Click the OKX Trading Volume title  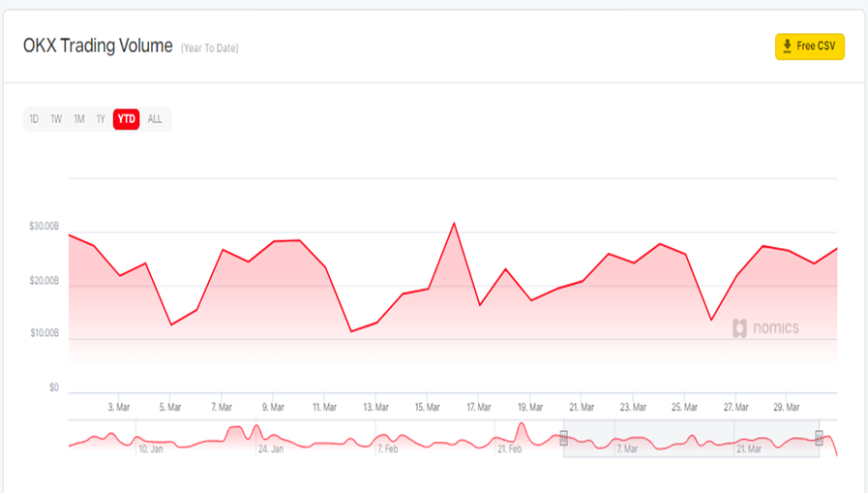point(98,46)
